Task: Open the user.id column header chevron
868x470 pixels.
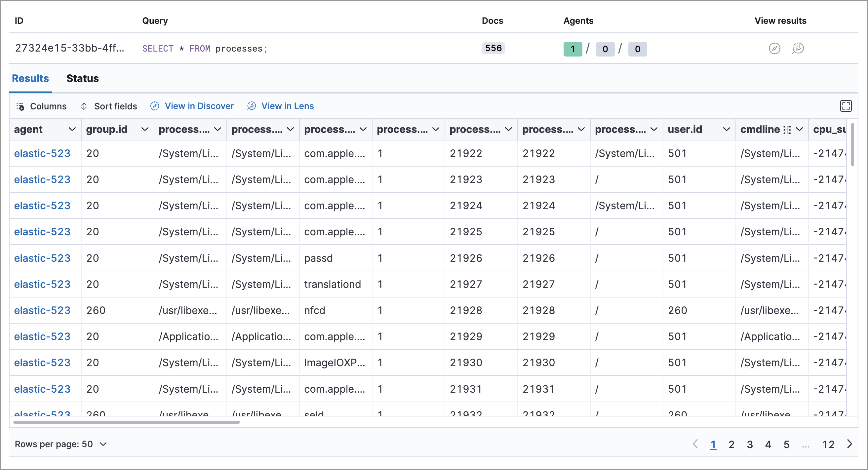Action: (727, 129)
